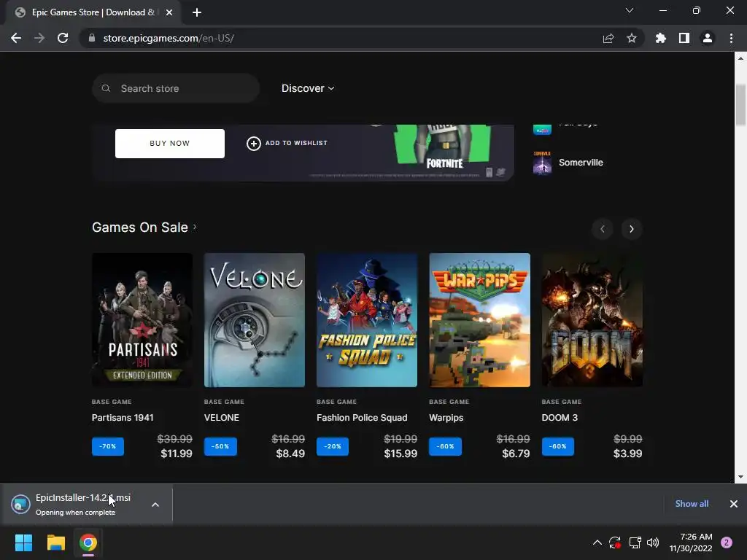The image size is (747, 560).
Task: Click the -70% discount badge
Action: pos(108,446)
